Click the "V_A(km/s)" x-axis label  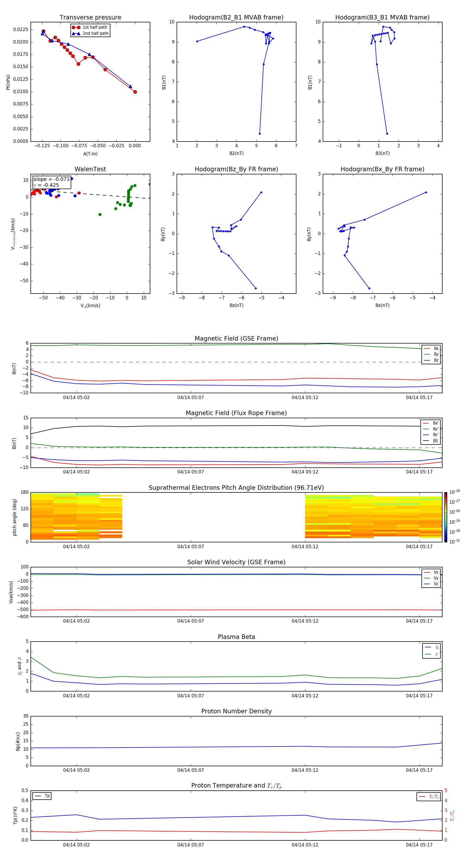coord(90,306)
